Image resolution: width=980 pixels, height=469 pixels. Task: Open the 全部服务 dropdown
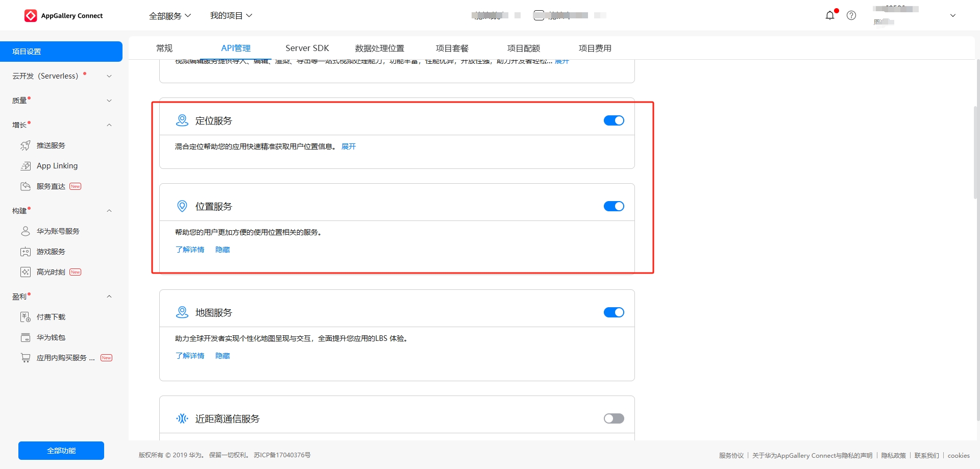170,16
